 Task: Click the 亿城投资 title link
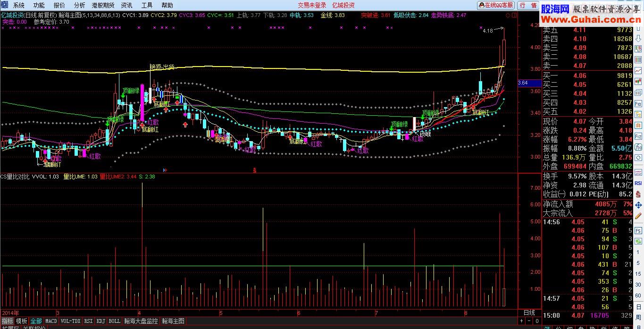[343, 5]
